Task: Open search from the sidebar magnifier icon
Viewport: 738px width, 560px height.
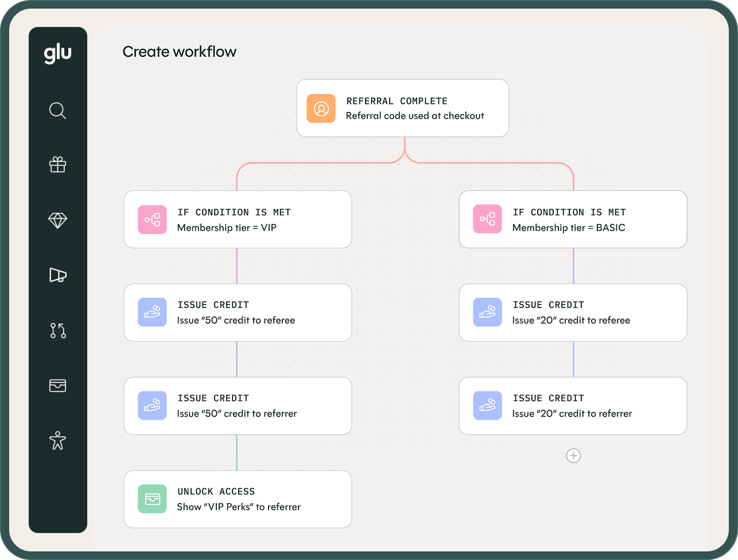Action: point(58,110)
